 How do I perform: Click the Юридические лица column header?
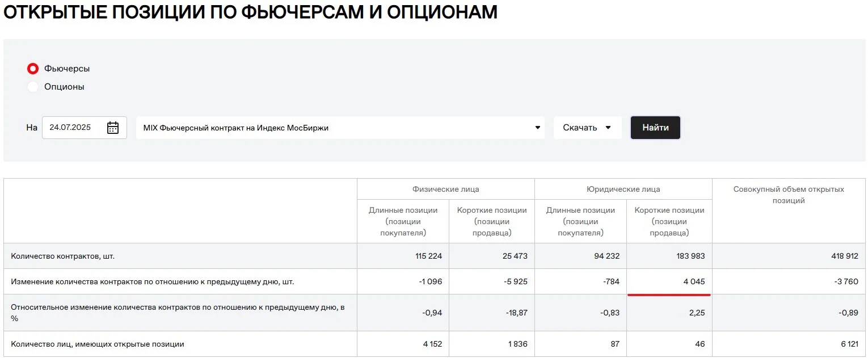[x=623, y=189]
